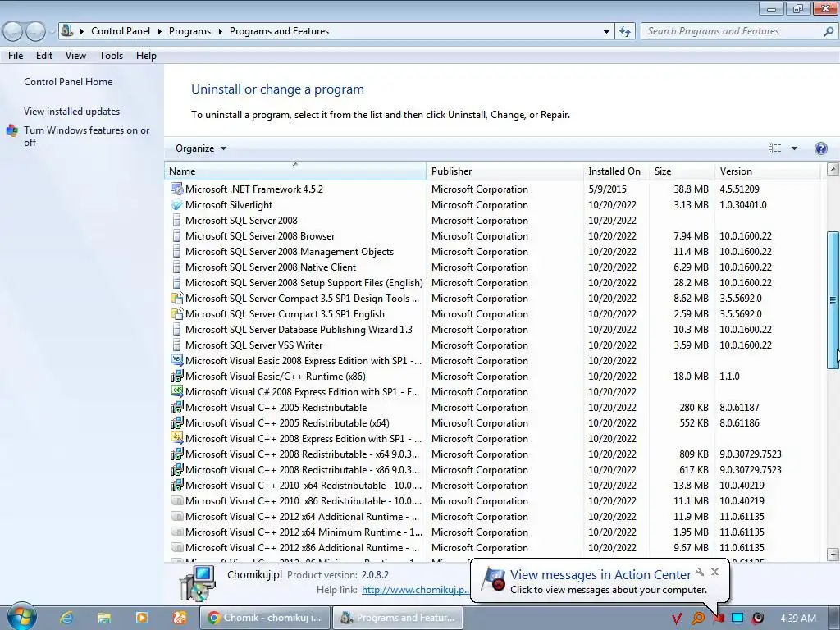Sort by the Publisher column header
840x630 pixels.
(505, 171)
